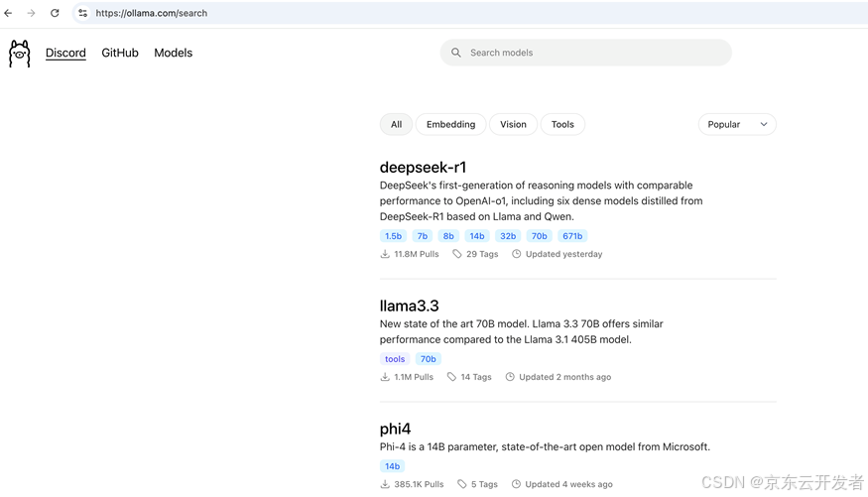Select the All filter
868x497 pixels.
tap(397, 125)
